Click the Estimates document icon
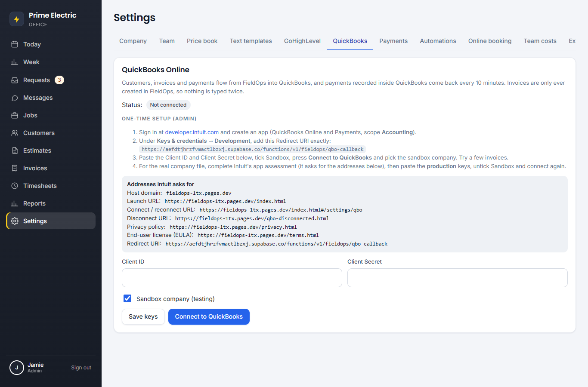Image resolution: width=588 pixels, height=387 pixels. tap(15, 150)
